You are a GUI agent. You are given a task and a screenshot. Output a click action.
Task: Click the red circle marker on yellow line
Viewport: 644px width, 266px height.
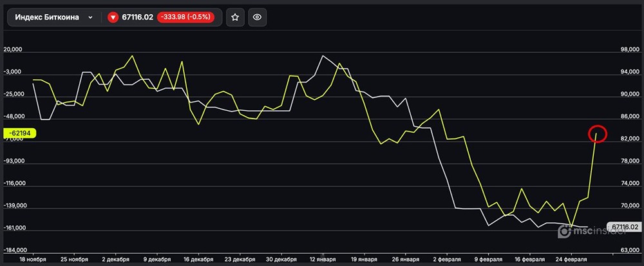[598, 133]
